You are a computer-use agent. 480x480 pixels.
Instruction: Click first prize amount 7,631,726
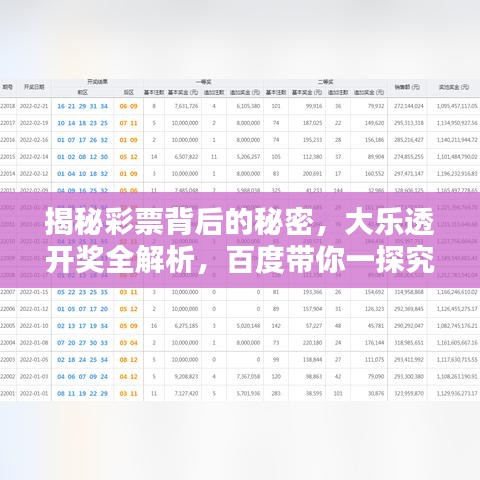click(186, 106)
